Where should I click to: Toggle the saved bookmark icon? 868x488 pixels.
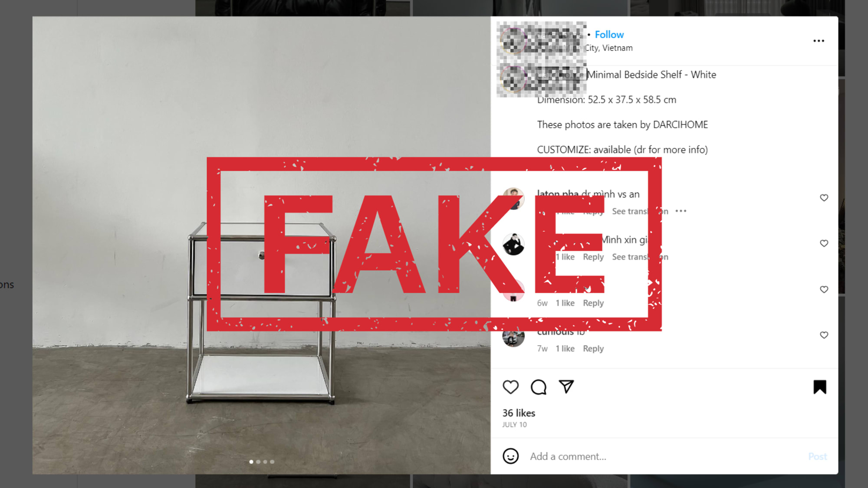click(x=820, y=387)
